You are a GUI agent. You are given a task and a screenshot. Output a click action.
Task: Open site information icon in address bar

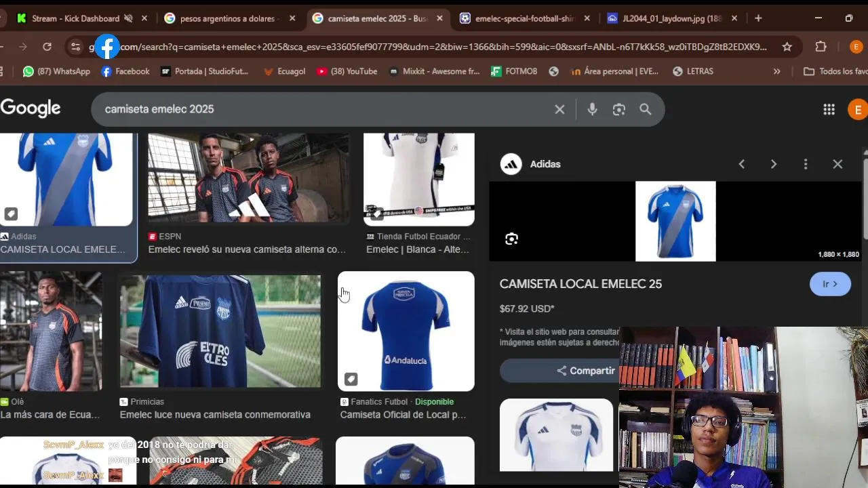click(75, 47)
